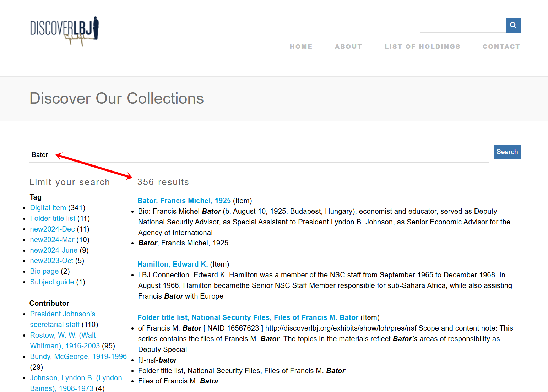Click the 'Discover Our Collections' page title

[x=116, y=98]
